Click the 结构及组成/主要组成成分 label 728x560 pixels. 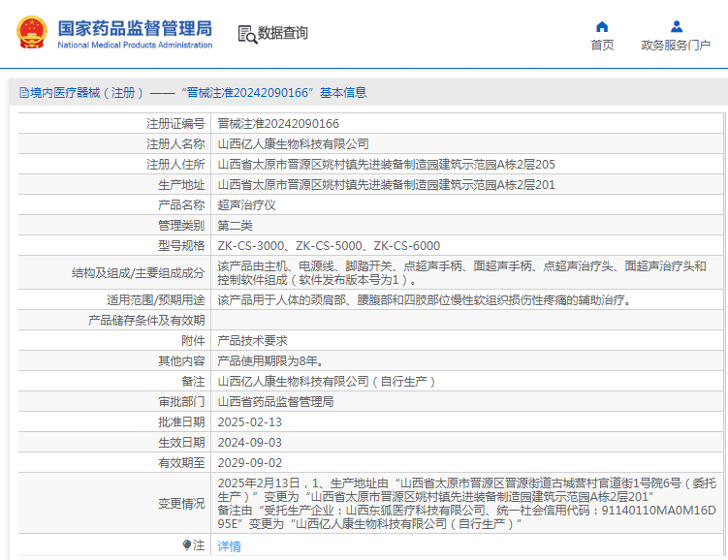[x=139, y=273]
